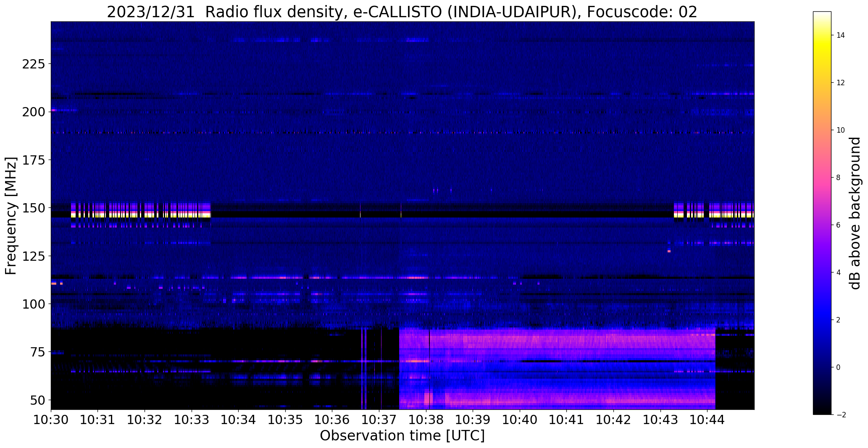Click the bright yellow 147 MHz band near 10:31
Screen dimensions: 868x448
[141, 215]
